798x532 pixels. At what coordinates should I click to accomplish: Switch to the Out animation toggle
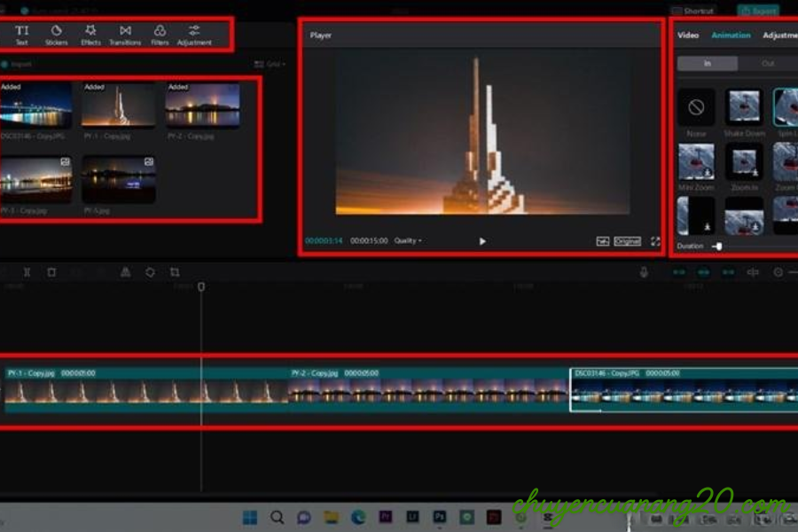(x=767, y=64)
